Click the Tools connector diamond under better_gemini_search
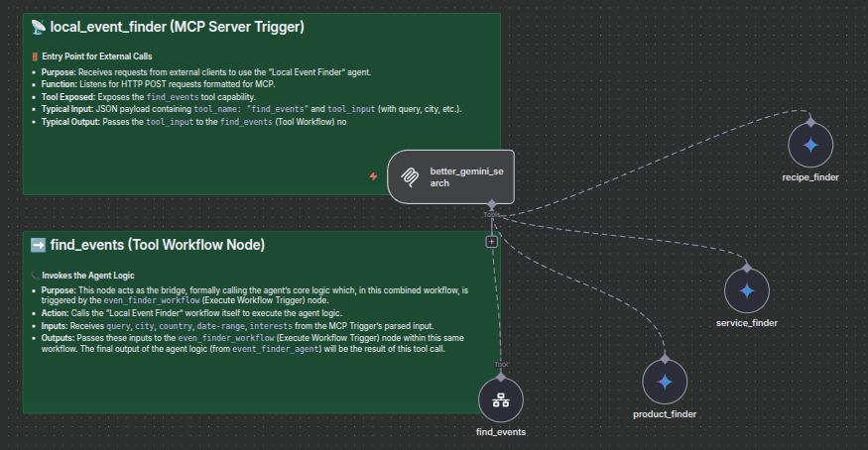Screen dimensions: 868x450 [x=492, y=205]
